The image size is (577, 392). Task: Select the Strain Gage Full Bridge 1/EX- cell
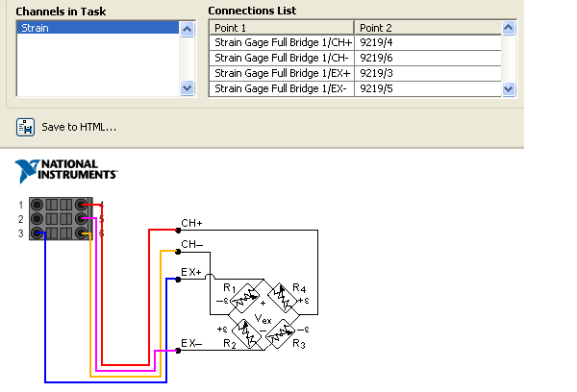282,89
